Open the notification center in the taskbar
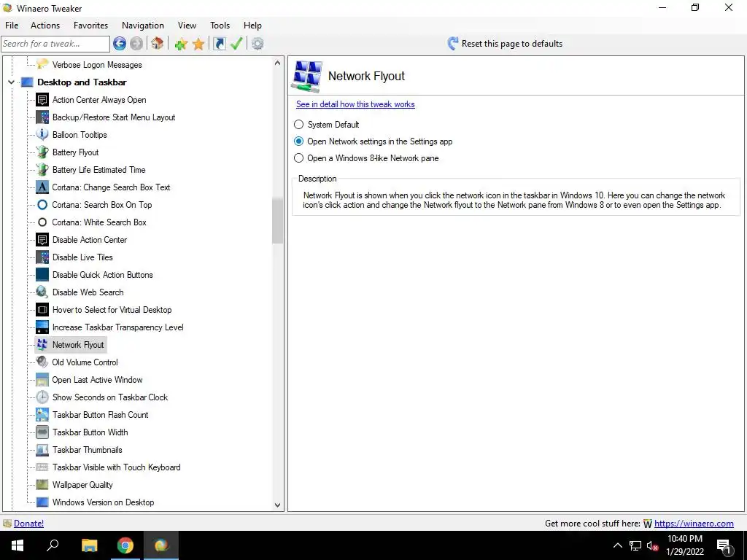This screenshot has height=560, width=747. click(724, 545)
